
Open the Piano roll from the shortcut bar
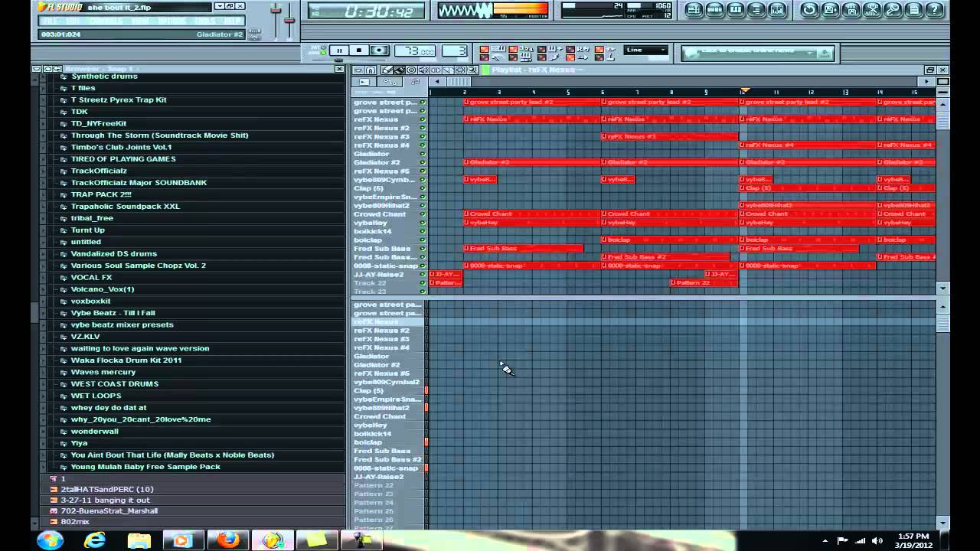tap(734, 10)
